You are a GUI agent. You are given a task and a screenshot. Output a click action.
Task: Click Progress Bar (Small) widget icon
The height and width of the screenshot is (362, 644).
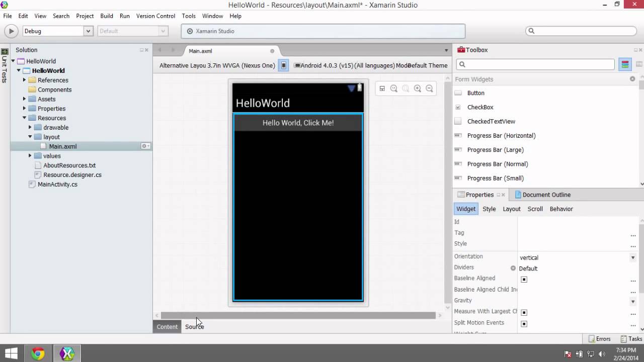[x=458, y=178]
